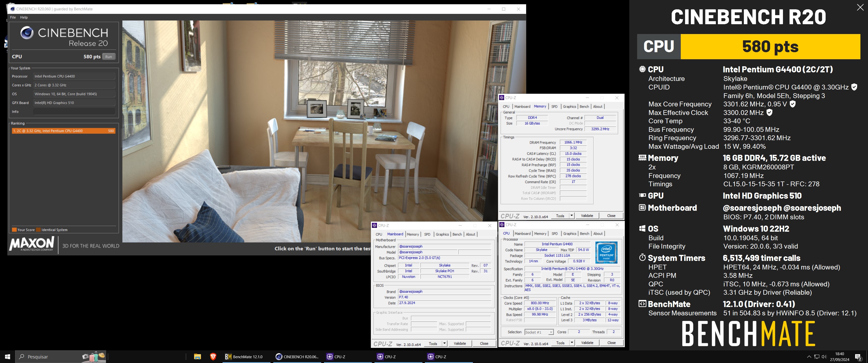Click Validate in processor CPU-Z window
Image resolution: width=868 pixels, height=363 pixels.
click(x=587, y=343)
